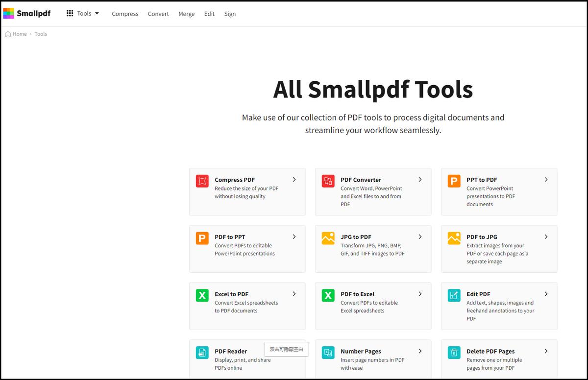Click the chevron on Edit PDF card
The height and width of the screenshot is (380, 588).
(x=546, y=294)
